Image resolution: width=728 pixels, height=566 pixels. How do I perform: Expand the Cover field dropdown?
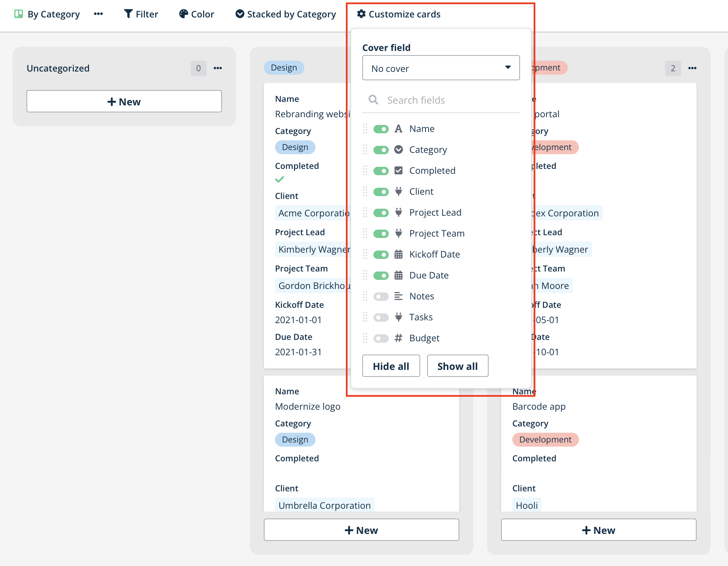tap(441, 68)
